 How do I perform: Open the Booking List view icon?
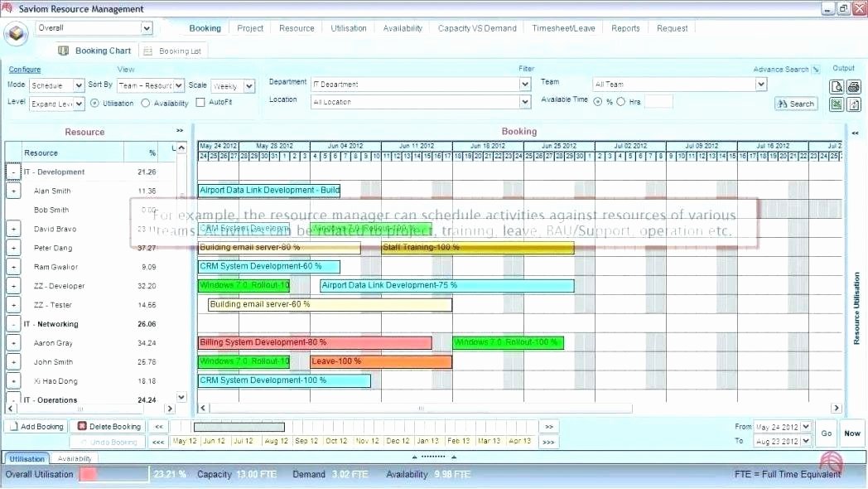coord(147,51)
